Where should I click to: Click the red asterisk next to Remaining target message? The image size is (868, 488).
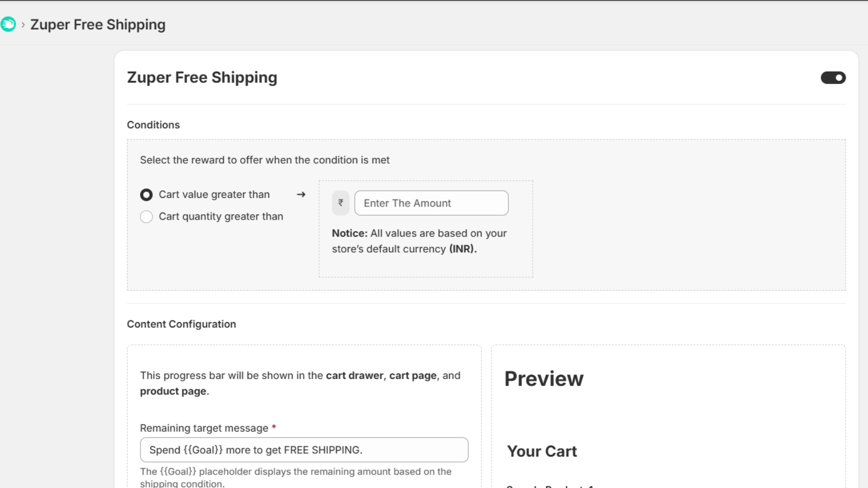(275, 427)
